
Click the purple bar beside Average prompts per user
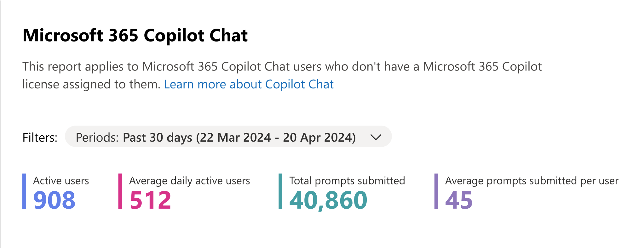click(x=436, y=191)
